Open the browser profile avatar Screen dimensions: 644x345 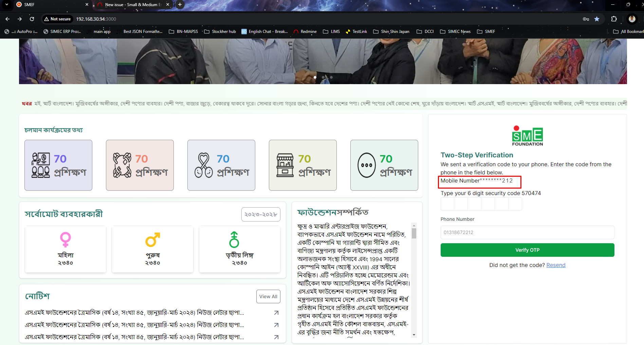tap(632, 19)
